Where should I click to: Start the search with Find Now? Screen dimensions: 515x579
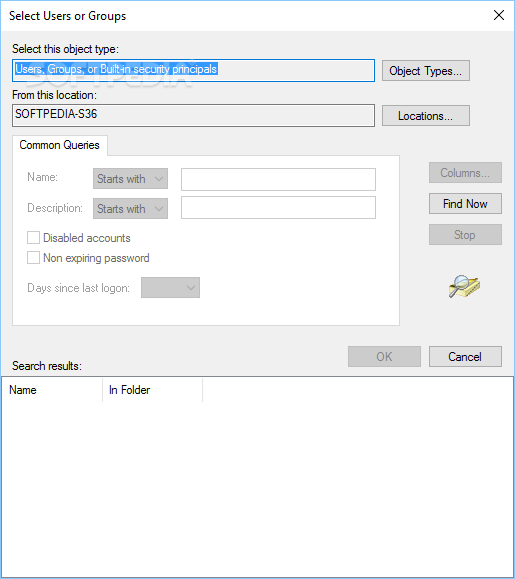pyautogui.click(x=465, y=203)
